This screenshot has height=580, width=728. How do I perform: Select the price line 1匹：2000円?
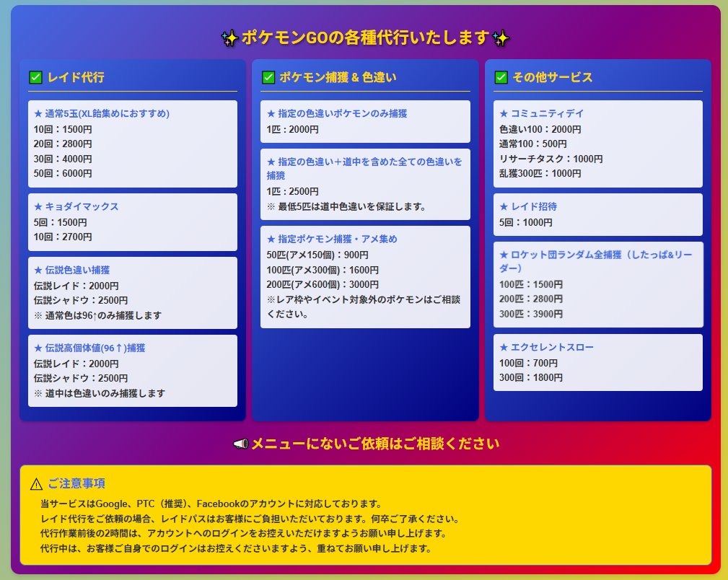292,129
